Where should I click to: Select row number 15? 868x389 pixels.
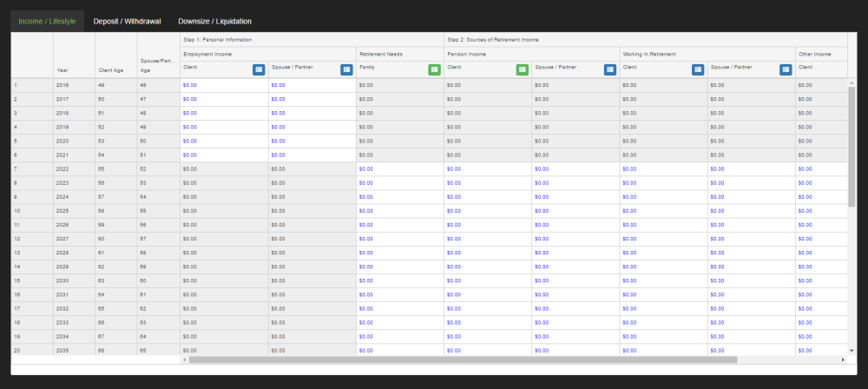click(32, 280)
